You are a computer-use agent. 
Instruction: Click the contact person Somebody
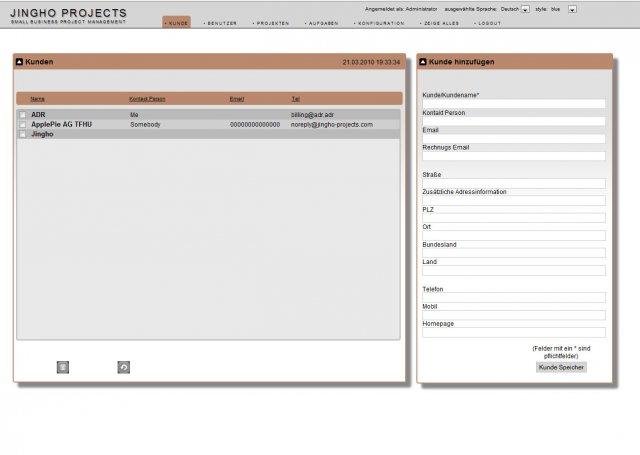click(145, 124)
